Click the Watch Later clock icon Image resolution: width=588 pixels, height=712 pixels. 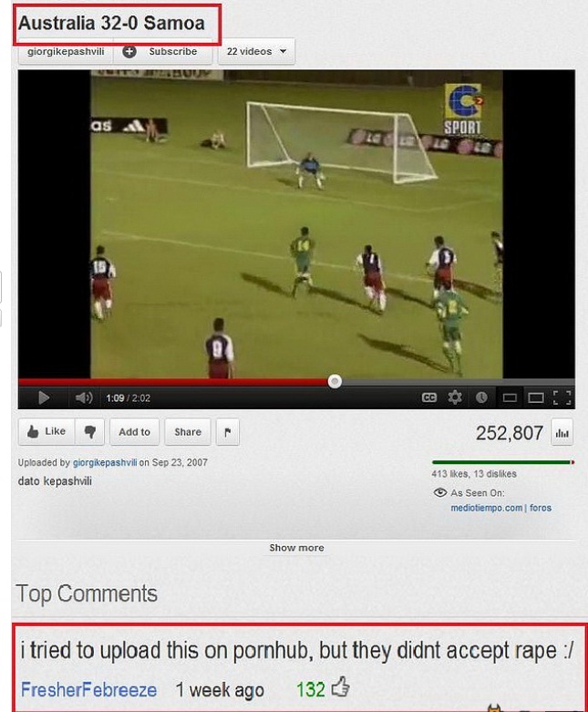click(481, 397)
